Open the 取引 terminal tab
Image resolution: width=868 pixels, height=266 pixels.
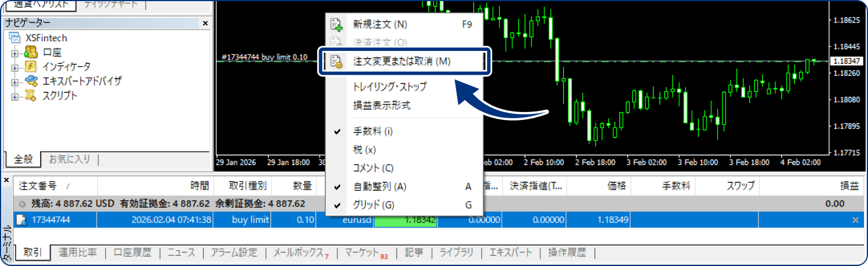click(x=33, y=252)
